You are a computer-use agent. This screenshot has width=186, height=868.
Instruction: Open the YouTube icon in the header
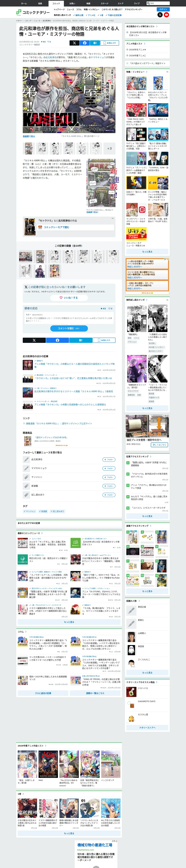pos(166,15)
